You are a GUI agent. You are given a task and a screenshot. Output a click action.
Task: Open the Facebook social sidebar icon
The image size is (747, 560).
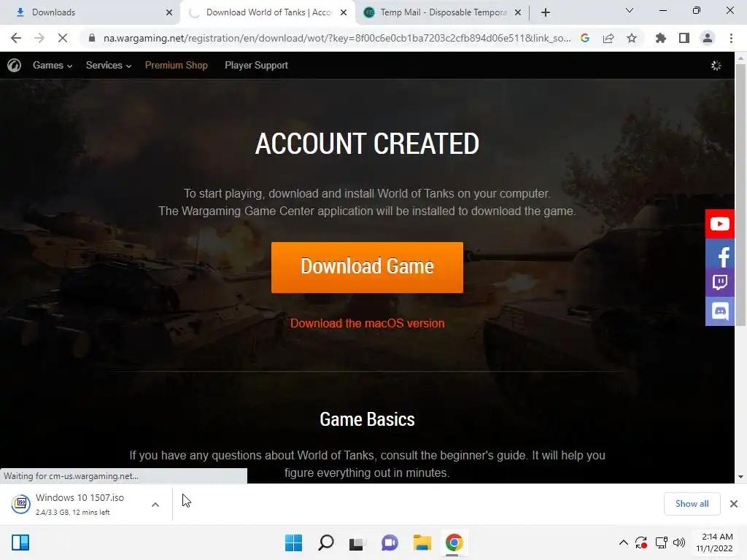tap(719, 253)
